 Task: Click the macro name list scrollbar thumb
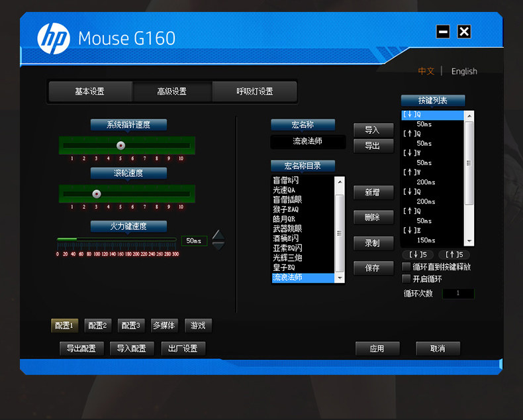[x=340, y=233]
